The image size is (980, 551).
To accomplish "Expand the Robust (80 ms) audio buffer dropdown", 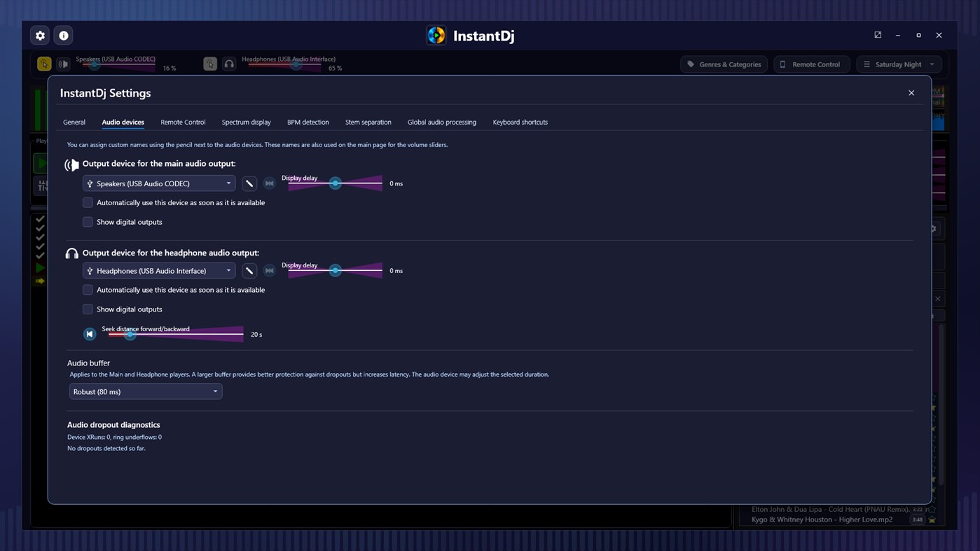I will pos(146,391).
